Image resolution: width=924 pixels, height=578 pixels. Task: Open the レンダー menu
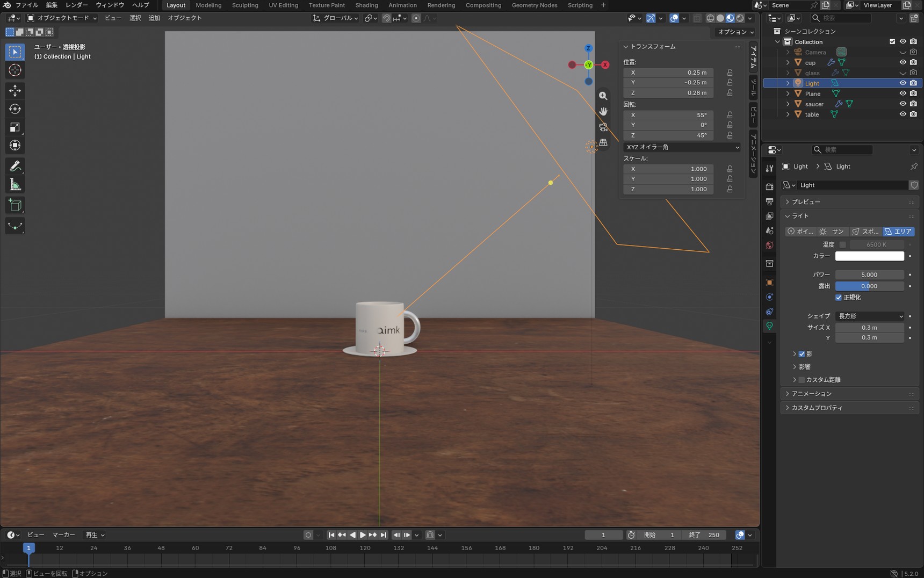pos(76,5)
